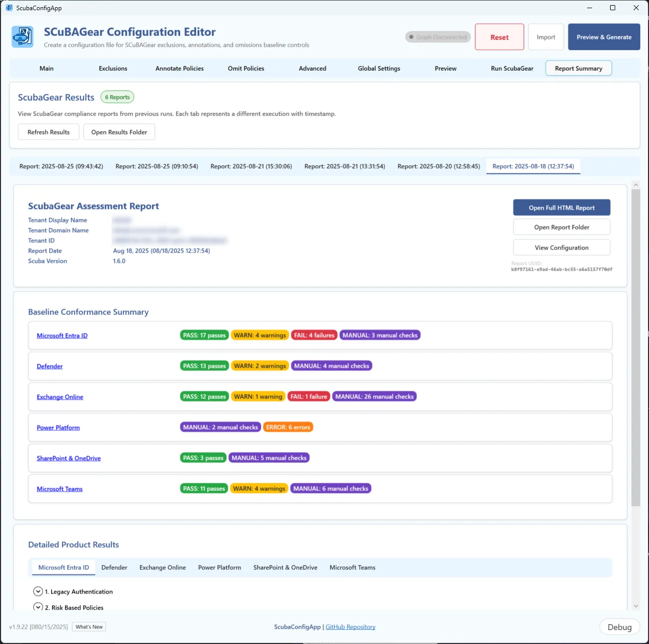Click Open Report Folder button
The width and height of the screenshot is (649, 644).
pos(562,227)
